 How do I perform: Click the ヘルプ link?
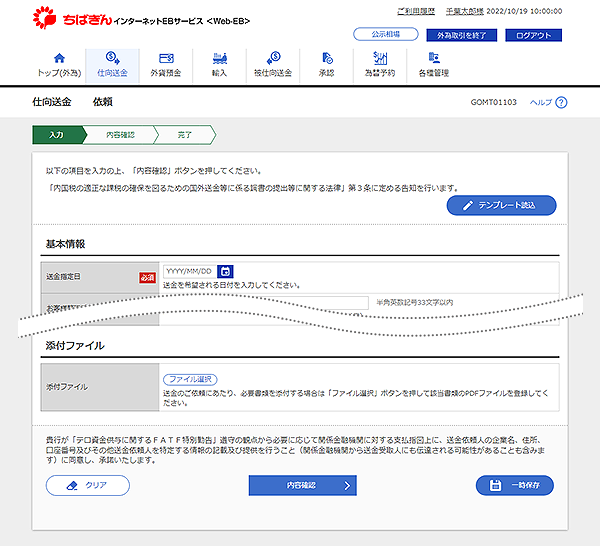(541, 102)
